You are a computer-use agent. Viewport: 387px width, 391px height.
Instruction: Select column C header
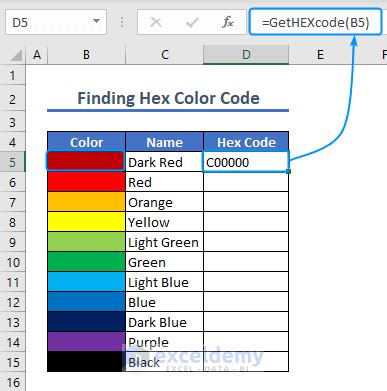tap(164, 55)
